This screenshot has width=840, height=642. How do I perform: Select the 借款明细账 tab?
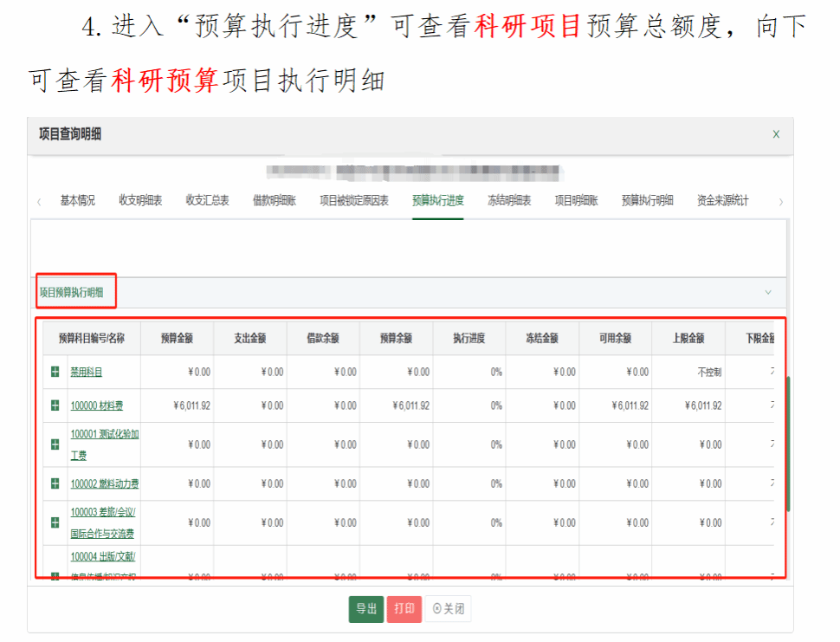275,200
